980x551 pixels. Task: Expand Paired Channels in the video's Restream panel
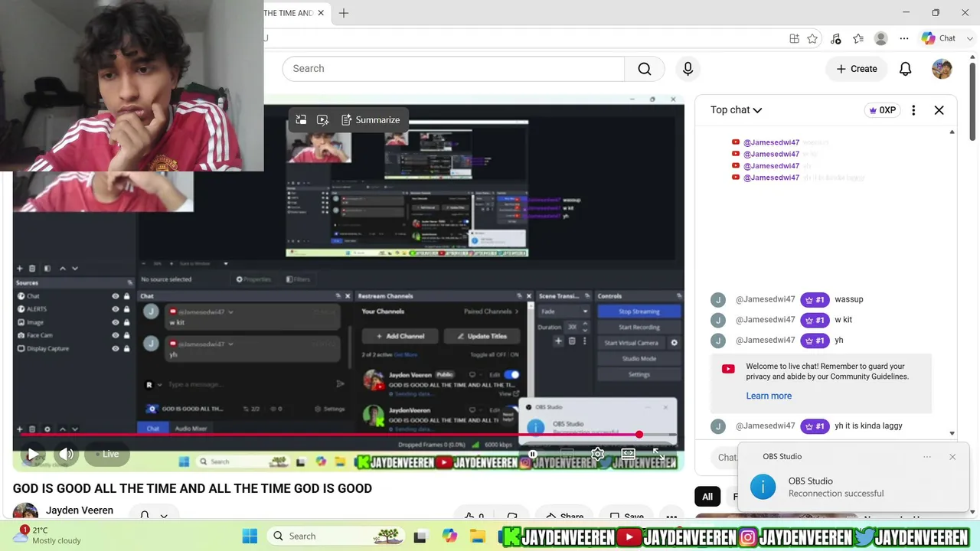pyautogui.click(x=491, y=311)
